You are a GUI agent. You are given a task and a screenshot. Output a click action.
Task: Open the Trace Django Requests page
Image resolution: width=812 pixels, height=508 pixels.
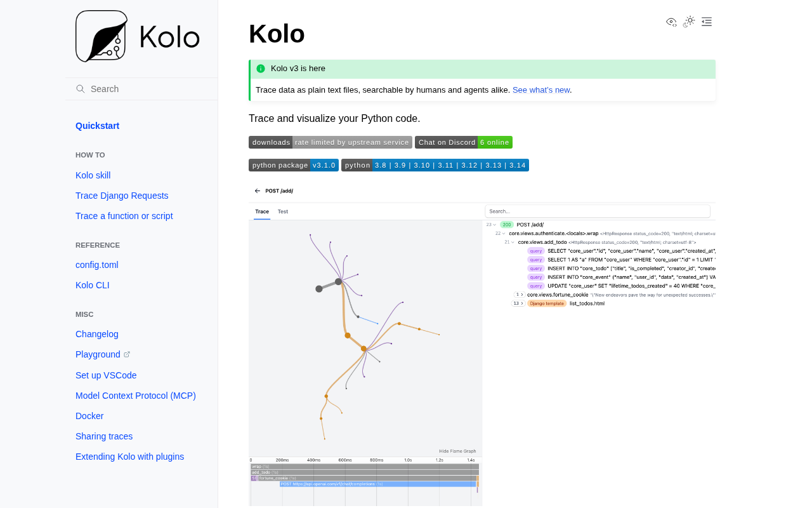tap(122, 196)
